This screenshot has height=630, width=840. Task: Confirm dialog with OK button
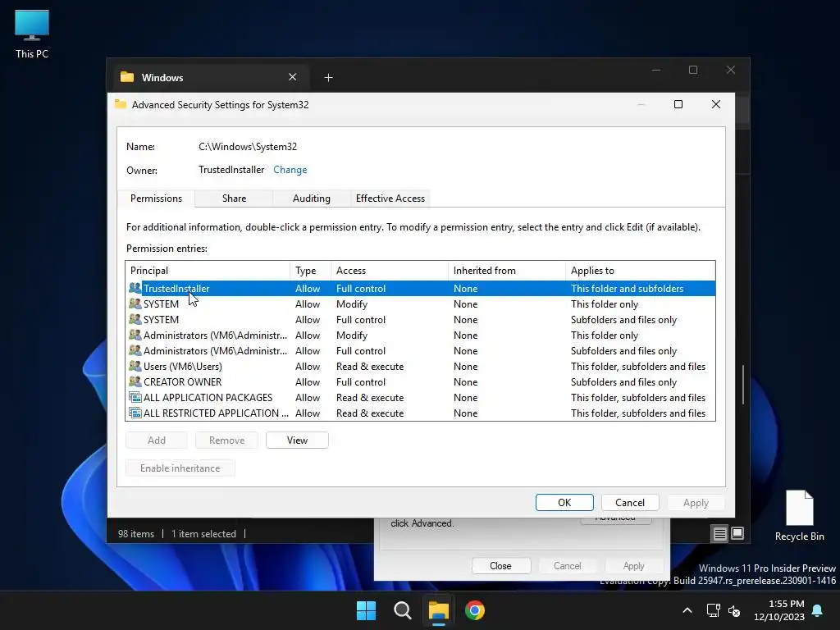coord(564,503)
